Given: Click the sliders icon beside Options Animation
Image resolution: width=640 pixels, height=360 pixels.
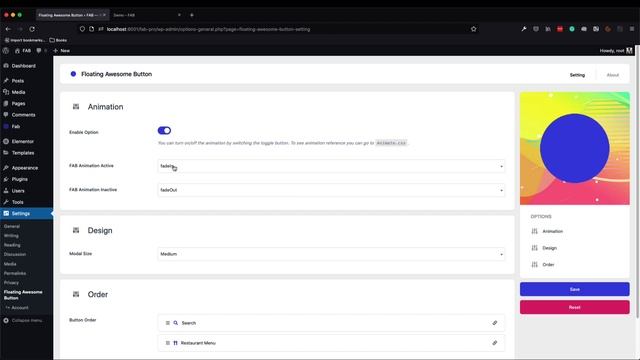Looking at the screenshot, I should 534,231.
